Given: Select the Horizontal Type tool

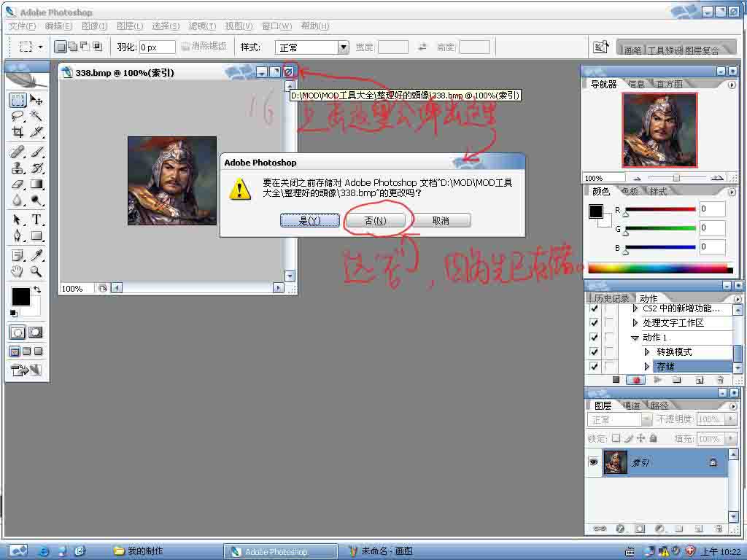Looking at the screenshot, I should (x=36, y=219).
